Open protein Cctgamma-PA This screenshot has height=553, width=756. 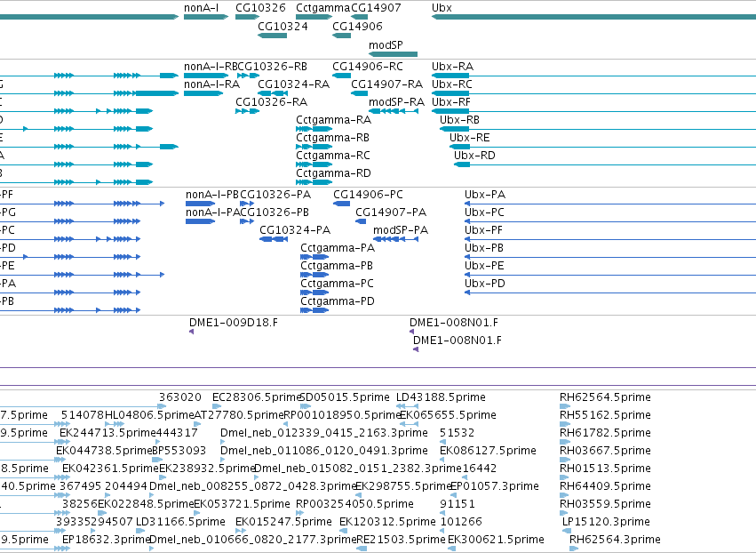click(338, 249)
